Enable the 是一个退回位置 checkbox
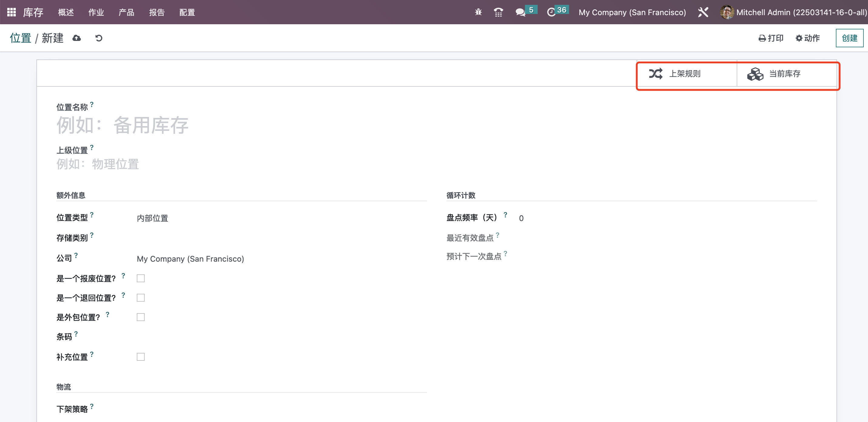 (x=140, y=298)
